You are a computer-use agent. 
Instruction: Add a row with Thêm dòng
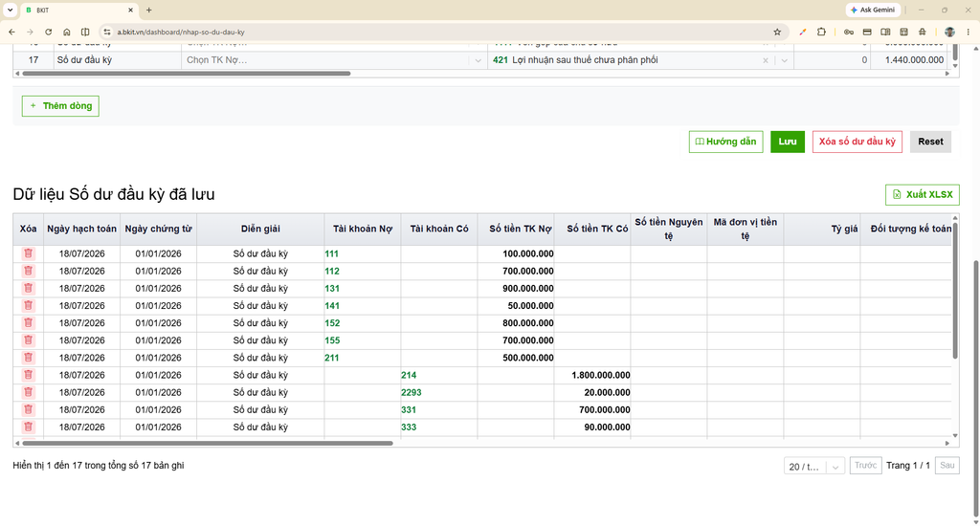pyautogui.click(x=60, y=105)
